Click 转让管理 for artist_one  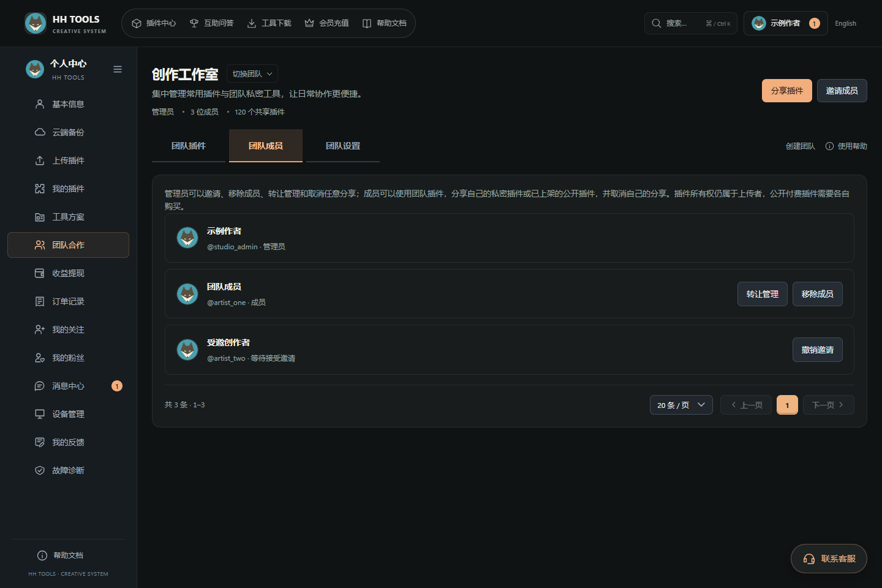click(763, 294)
